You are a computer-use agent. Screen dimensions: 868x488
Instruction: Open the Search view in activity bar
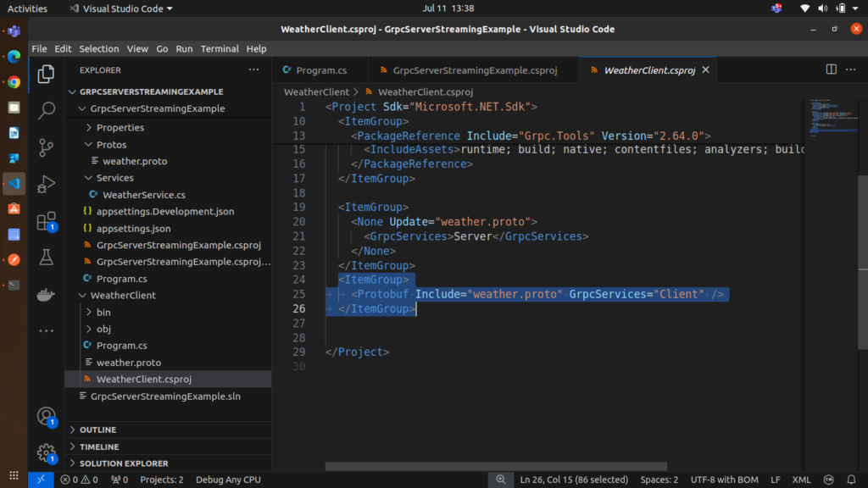tap(47, 110)
